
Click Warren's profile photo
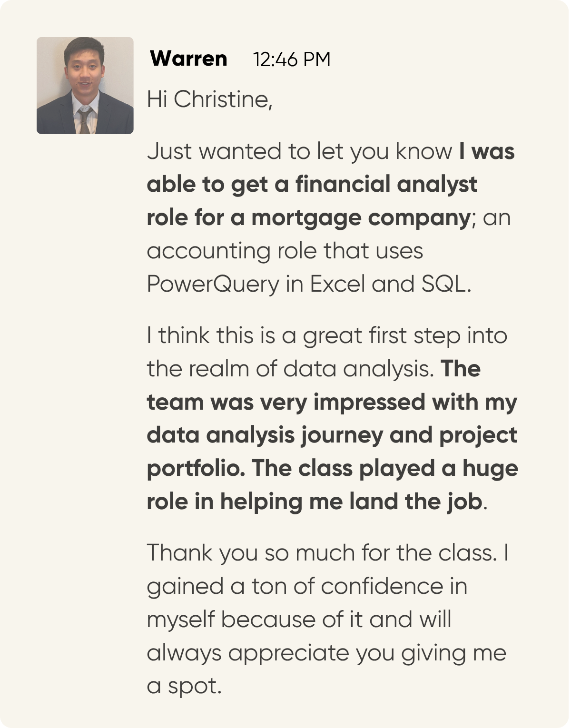pos(85,86)
